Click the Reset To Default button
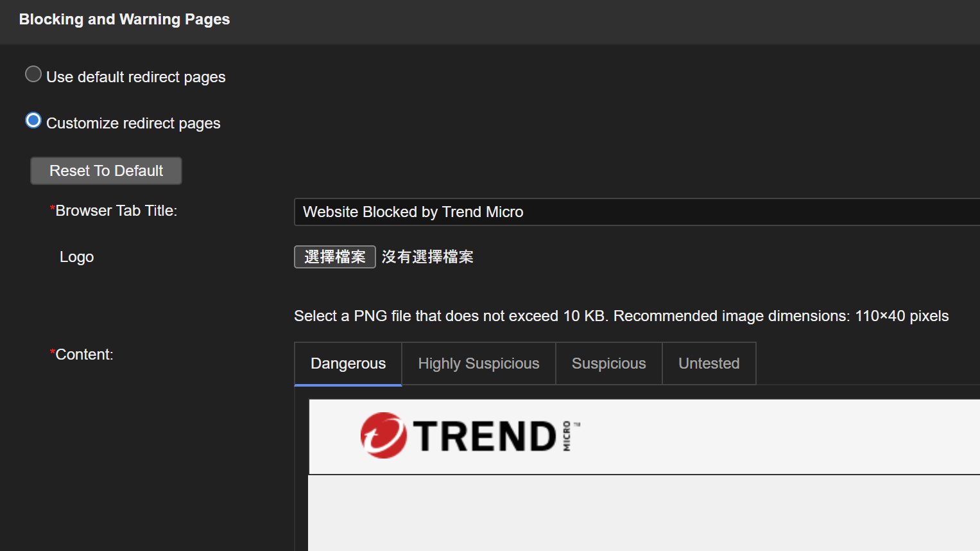The image size is (980, 551). click(x=106, y=171)
